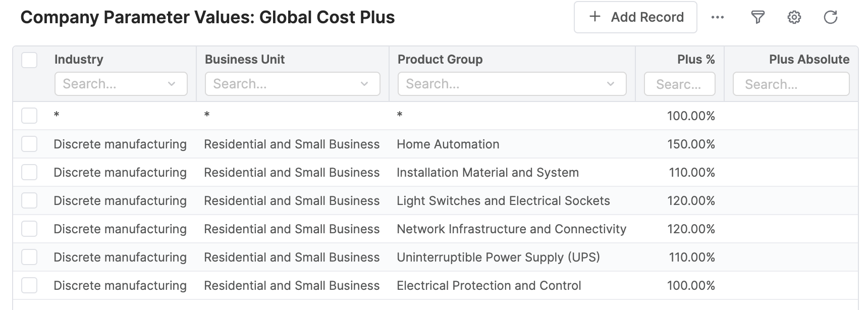This screenshot has height=310, width=868.
Task: Click the filter funnel icon
Action: coord(757,18)
